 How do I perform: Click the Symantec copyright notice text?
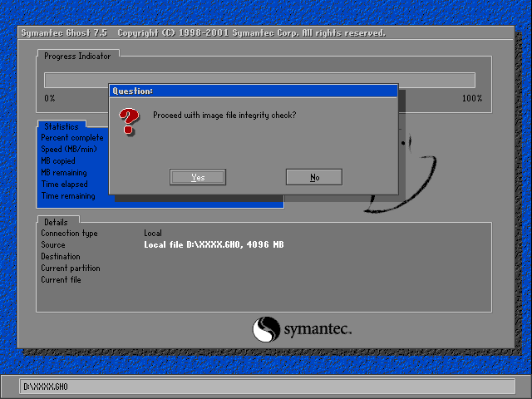tap(251, 33)
